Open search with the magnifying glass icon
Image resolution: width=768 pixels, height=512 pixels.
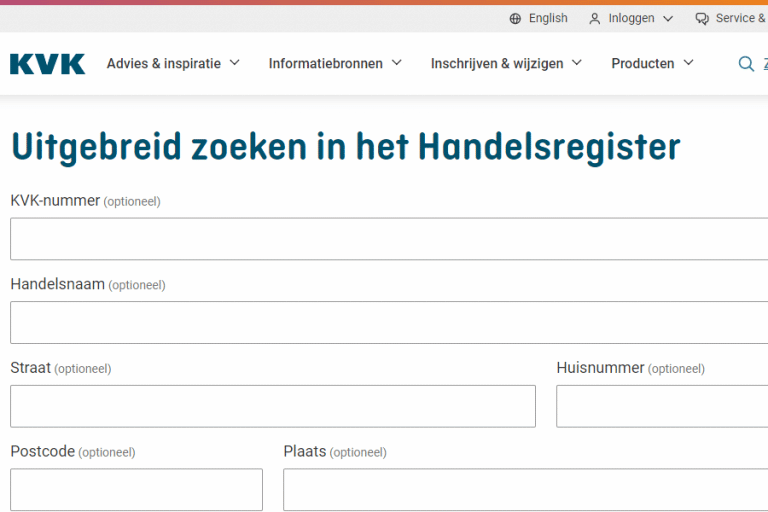coord(746,64)
